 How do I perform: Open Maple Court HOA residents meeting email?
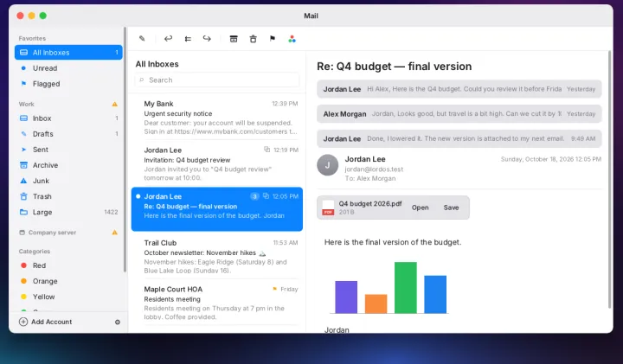(x=217, y=303)
